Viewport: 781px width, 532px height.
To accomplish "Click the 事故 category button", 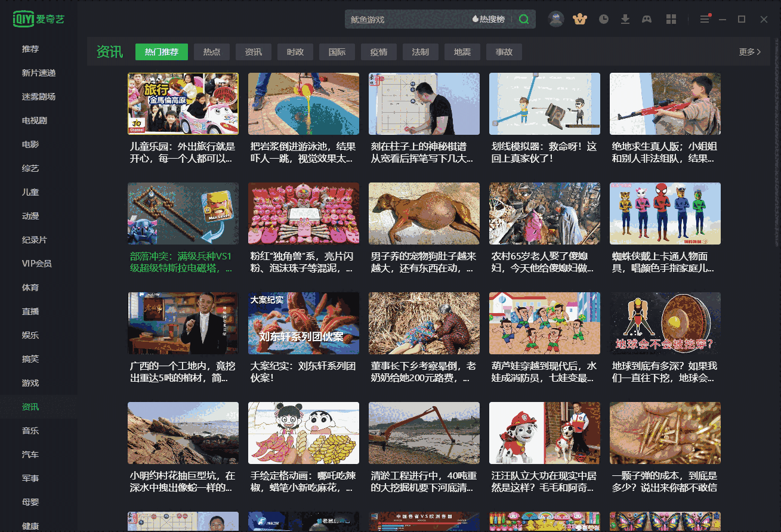I will (504, 52).
